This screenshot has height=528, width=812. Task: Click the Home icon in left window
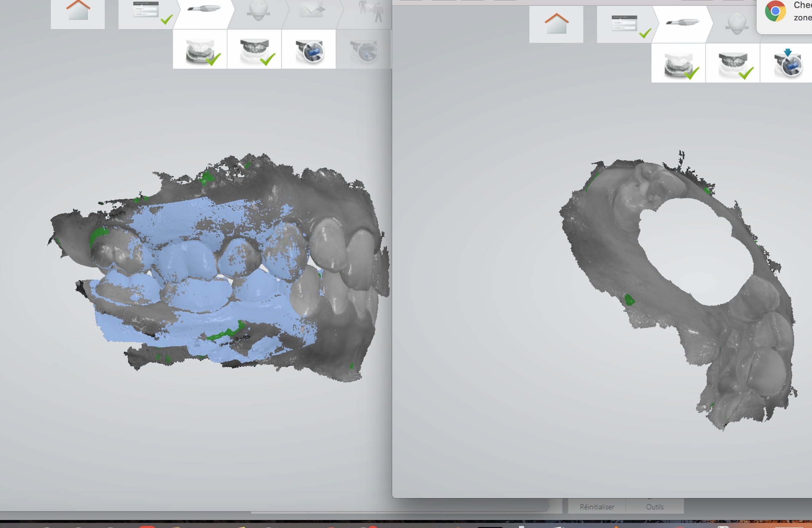coord(78,13)
